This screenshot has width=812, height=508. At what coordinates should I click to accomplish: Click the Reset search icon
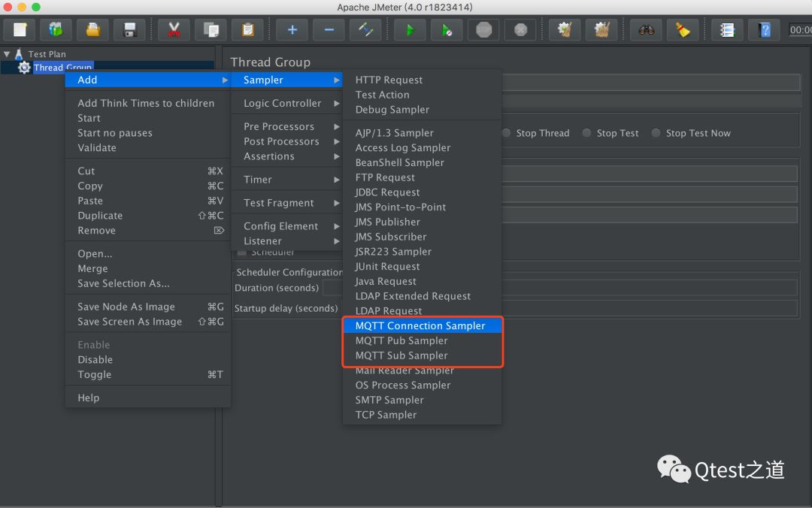(x=683, y=29)
